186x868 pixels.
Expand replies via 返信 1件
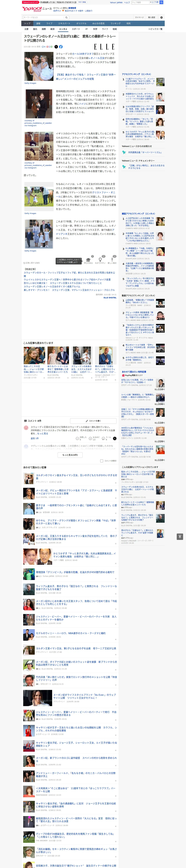(35, 438)
